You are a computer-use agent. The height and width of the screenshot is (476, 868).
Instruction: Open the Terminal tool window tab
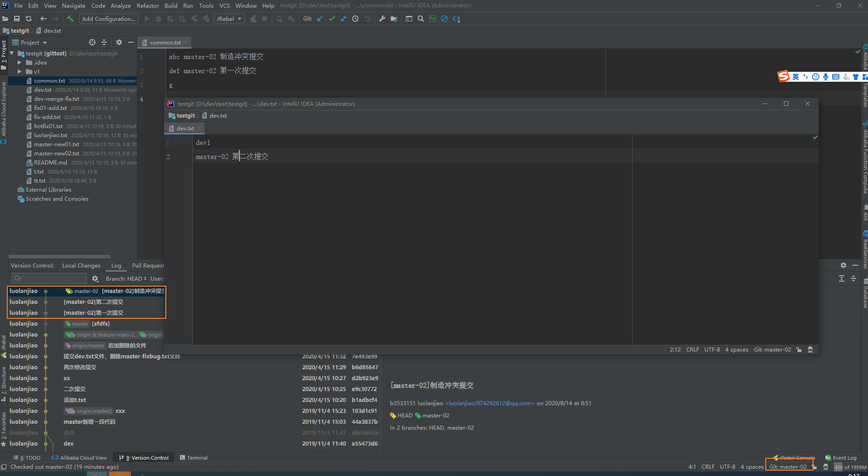tap(194, 458)
